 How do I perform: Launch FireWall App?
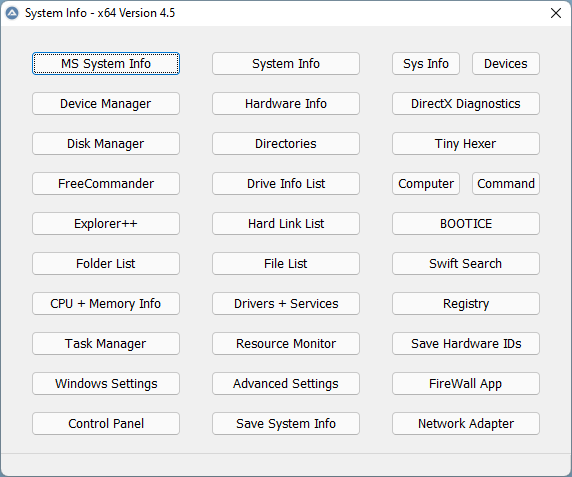(x=466, y=384)
